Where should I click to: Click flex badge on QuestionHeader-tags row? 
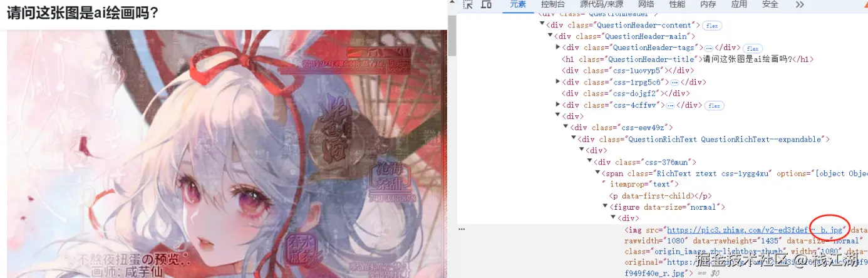(752, 48)
